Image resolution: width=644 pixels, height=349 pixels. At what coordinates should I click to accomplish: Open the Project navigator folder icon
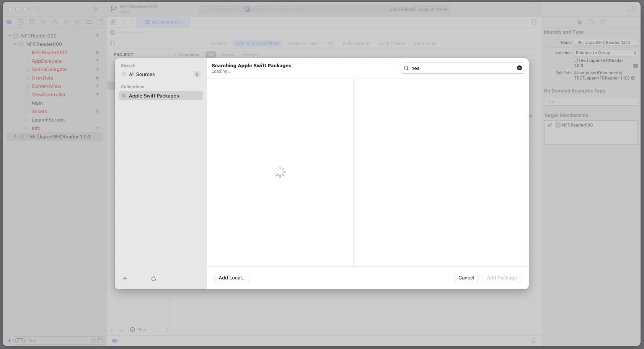coord(9,22)
